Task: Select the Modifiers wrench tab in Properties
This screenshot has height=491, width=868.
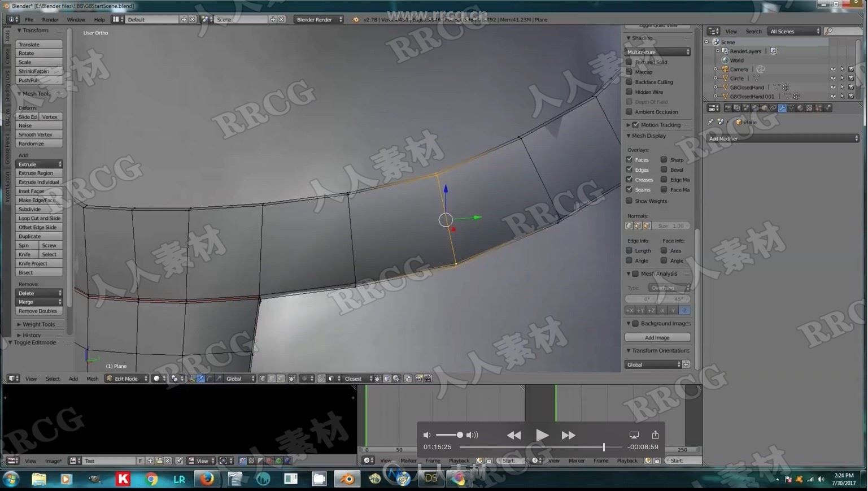Action: (782, 108)
